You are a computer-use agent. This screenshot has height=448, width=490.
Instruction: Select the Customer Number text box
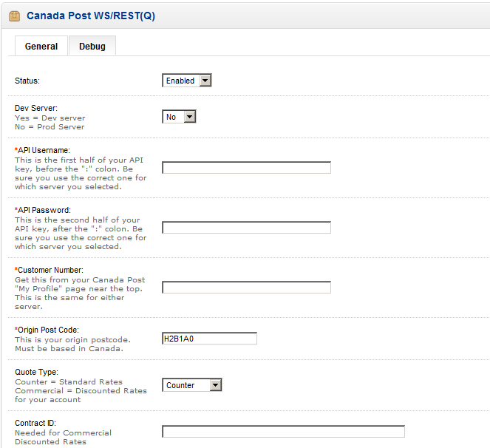tap(246, 288)
